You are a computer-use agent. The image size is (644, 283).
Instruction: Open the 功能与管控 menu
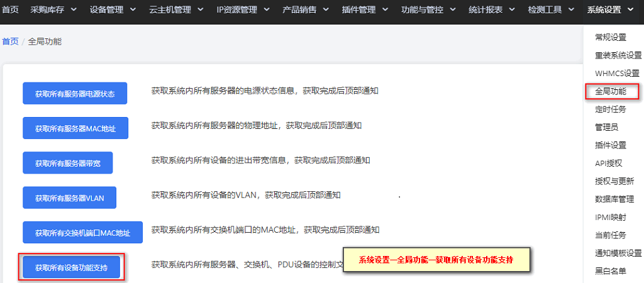coord(428,10)
